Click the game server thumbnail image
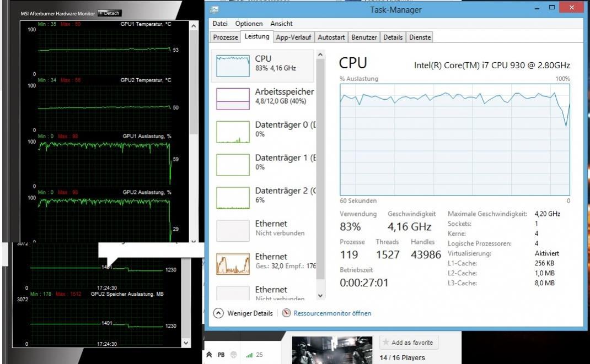 point(332,350)
